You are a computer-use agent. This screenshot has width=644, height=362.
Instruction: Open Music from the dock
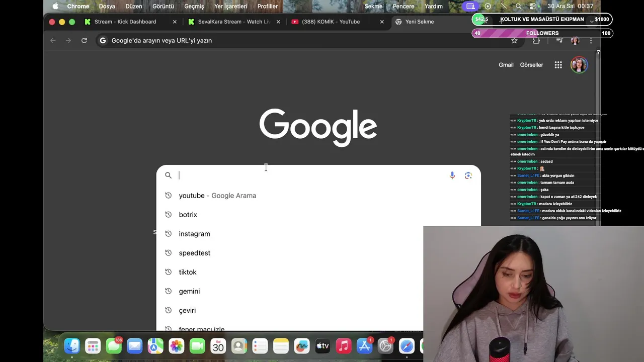[x=343, y=346]
